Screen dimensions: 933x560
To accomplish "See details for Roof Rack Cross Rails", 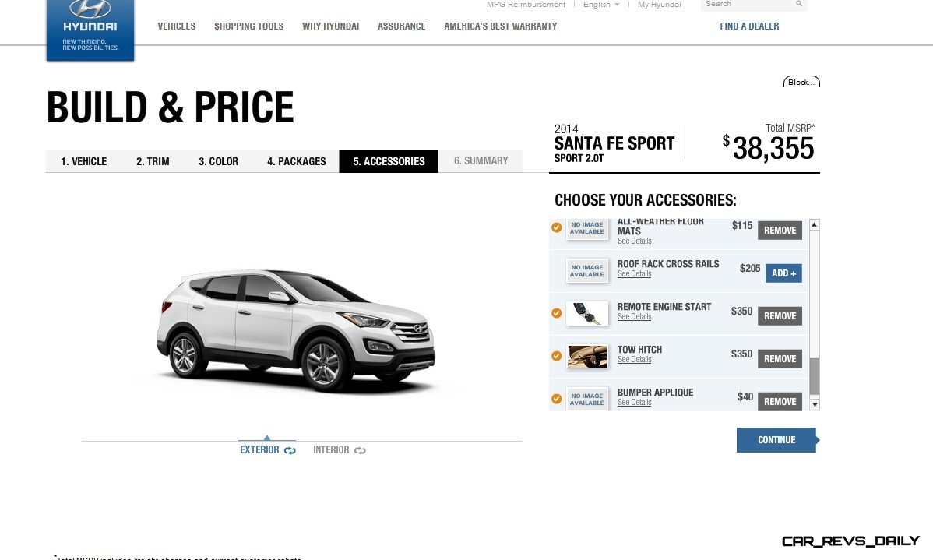I will (634, 273).
